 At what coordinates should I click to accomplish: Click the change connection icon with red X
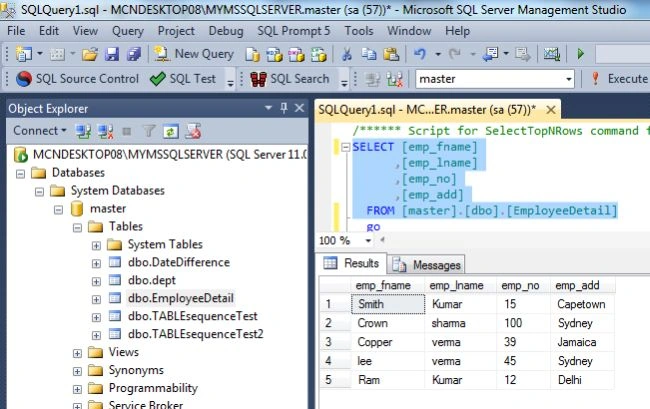point(395,79)
